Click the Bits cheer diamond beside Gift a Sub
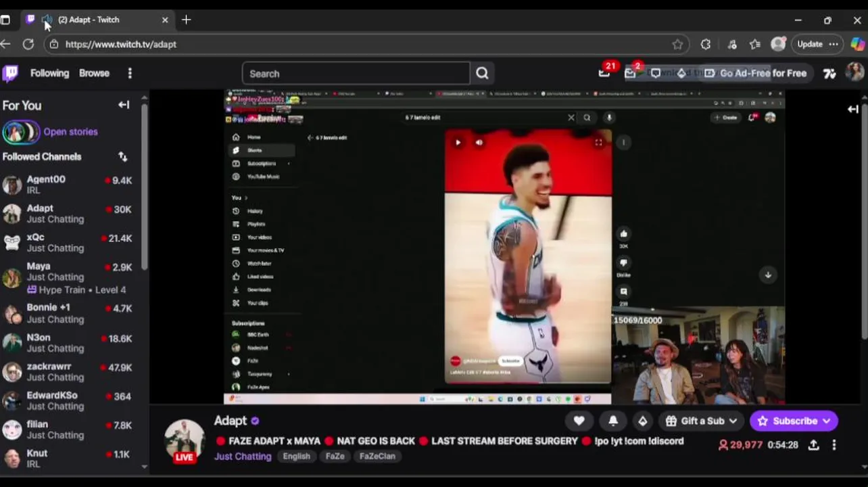 tap(642, 421)
